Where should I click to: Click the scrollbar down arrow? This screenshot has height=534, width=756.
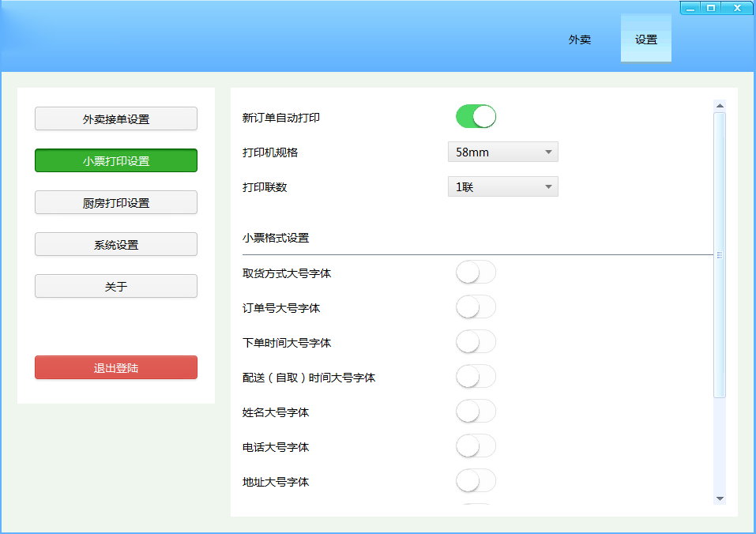point(720,498)
